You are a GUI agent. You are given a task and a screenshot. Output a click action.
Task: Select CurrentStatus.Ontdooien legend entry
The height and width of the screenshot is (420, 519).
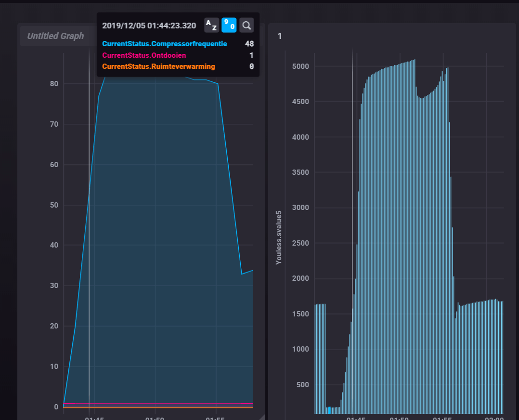(x=144, y=55)
